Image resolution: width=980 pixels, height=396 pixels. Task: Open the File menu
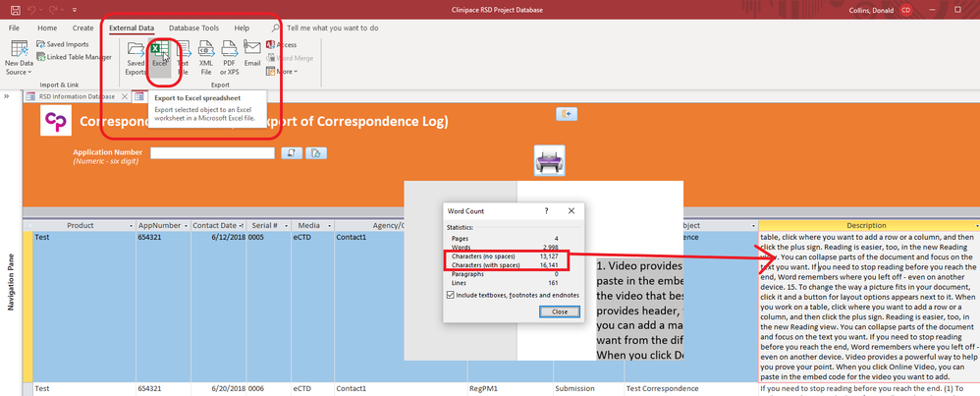point(14,28)
